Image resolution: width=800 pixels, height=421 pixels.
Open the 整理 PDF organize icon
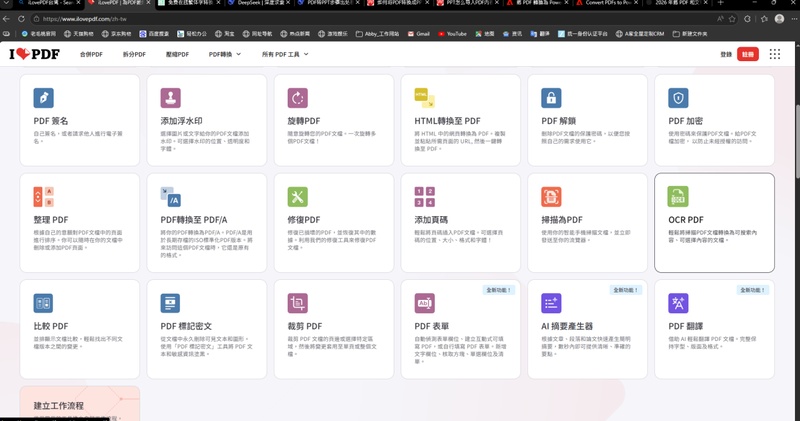tap(43, 196)
